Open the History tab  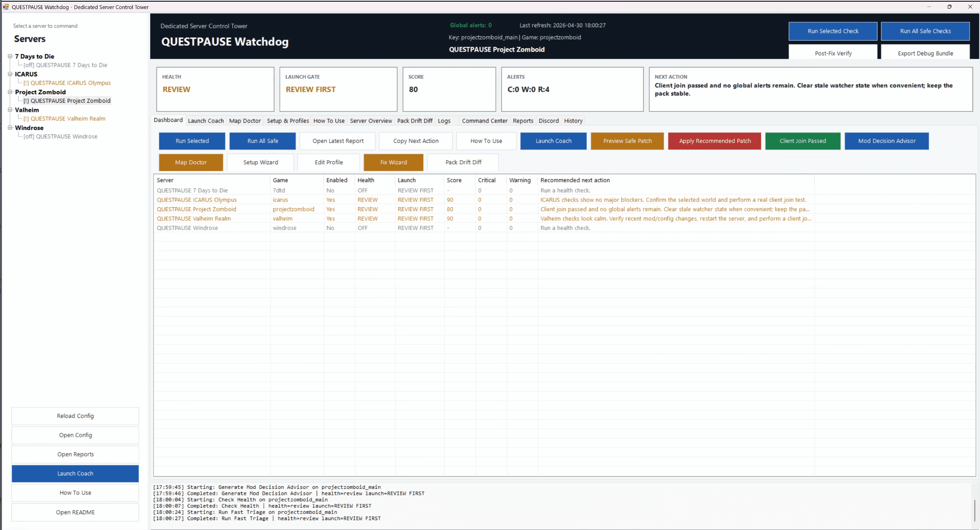coord(573,121)
